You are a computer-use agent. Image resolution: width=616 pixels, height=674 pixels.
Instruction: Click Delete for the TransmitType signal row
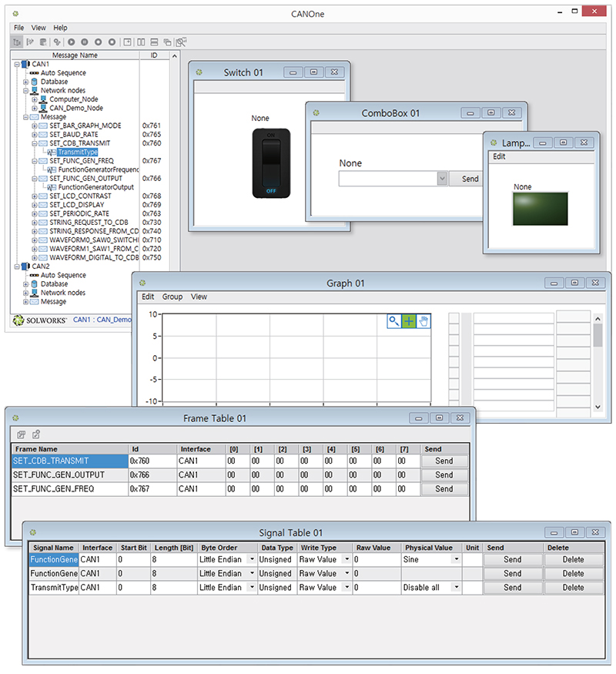(x=574, y=587)
